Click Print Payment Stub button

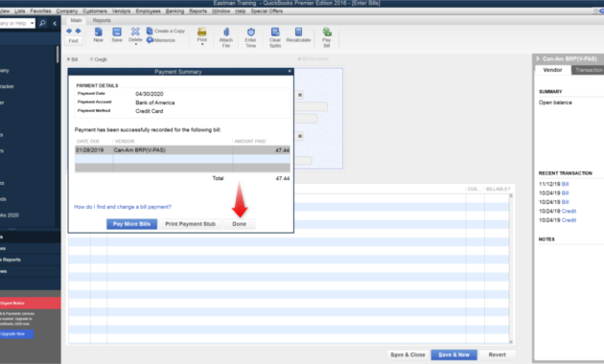(x=190, y=224)
